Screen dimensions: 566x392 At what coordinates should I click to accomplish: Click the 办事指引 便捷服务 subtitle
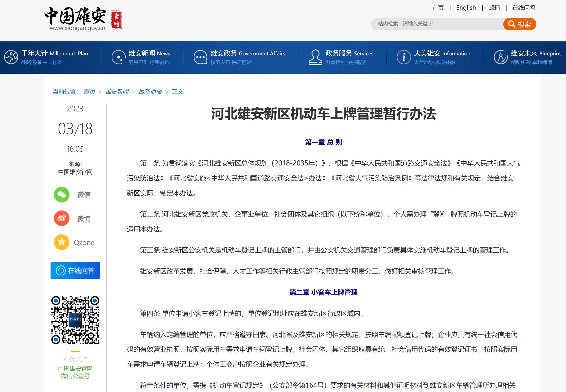[346, 62]
